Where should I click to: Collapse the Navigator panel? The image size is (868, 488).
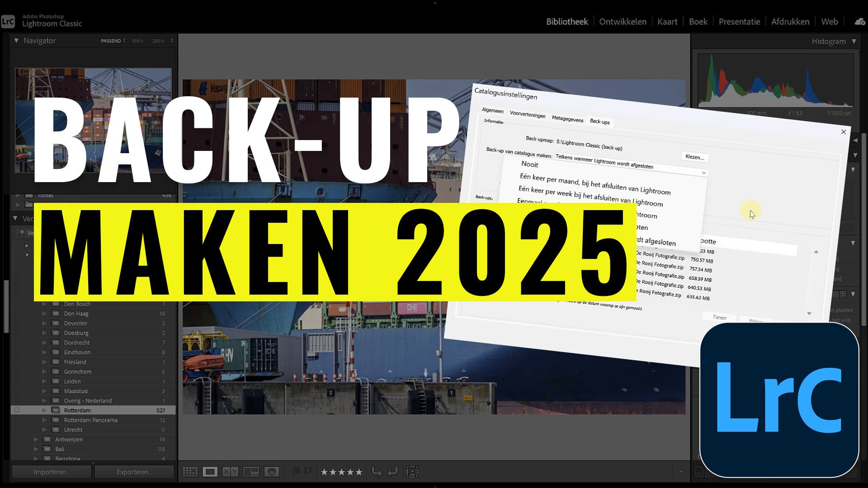click(x=16, y=41)
